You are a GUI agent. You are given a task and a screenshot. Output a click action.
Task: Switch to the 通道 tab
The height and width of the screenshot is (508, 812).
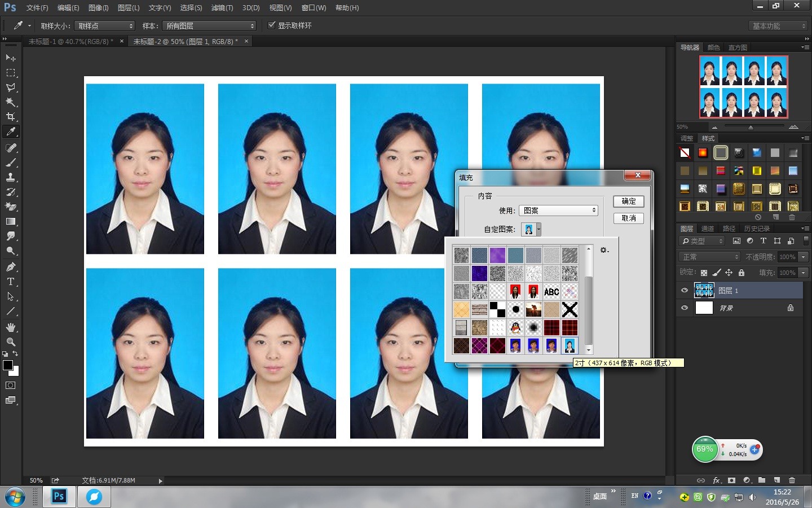(x=707, y=229)
